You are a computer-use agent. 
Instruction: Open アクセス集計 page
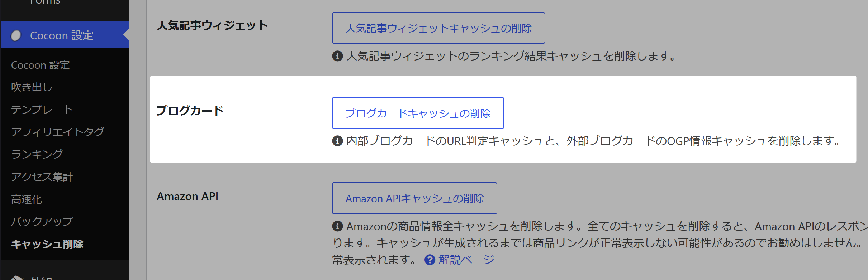(42, 177)
